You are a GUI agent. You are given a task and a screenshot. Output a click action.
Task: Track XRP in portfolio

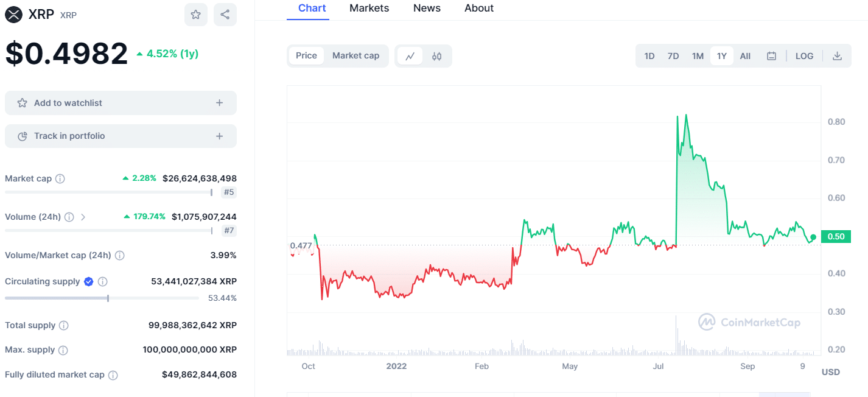(121, 136)
